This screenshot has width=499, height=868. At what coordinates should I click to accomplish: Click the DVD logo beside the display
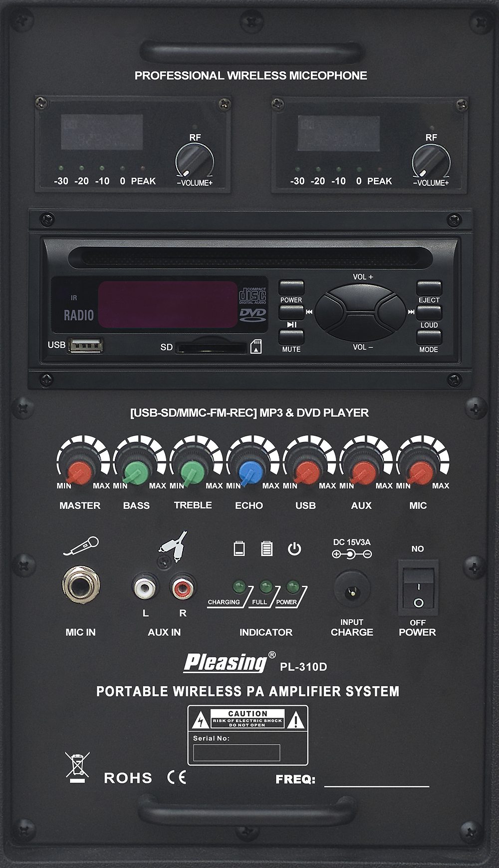pos(253,315)
